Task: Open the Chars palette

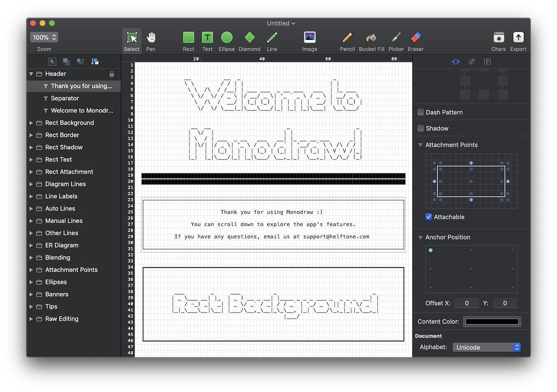Action: [499, 41]
